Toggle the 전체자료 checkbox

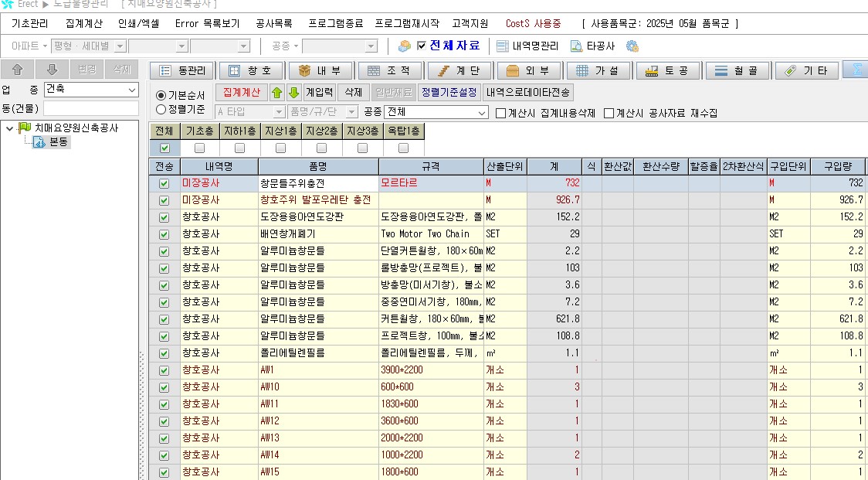click(422, 46)
